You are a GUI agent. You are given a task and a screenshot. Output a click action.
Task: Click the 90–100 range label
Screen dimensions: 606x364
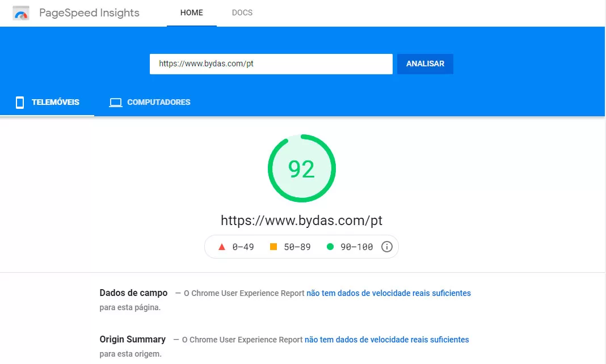click(x=357, y=247)
